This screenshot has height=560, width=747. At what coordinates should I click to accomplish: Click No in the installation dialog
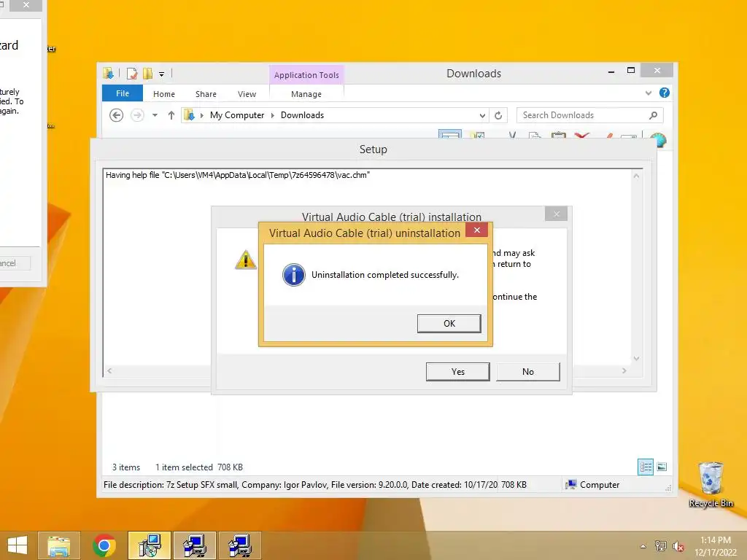tap(528, 371)
